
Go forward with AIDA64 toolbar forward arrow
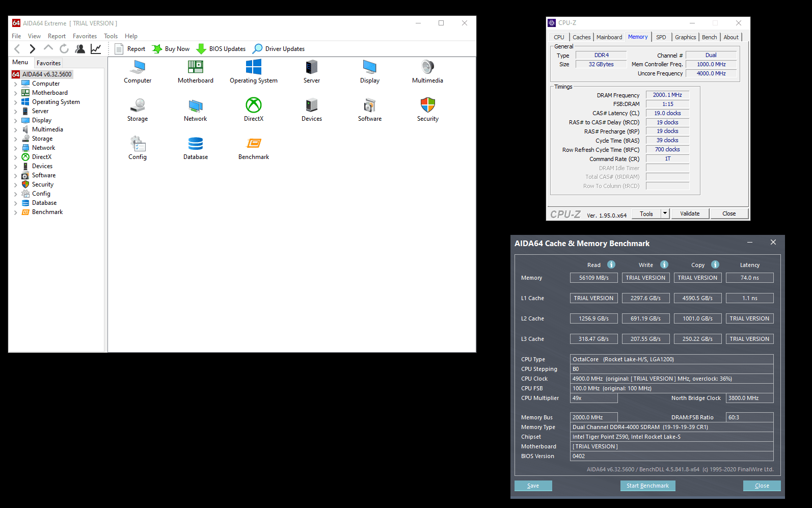click(x=33, y=49)
